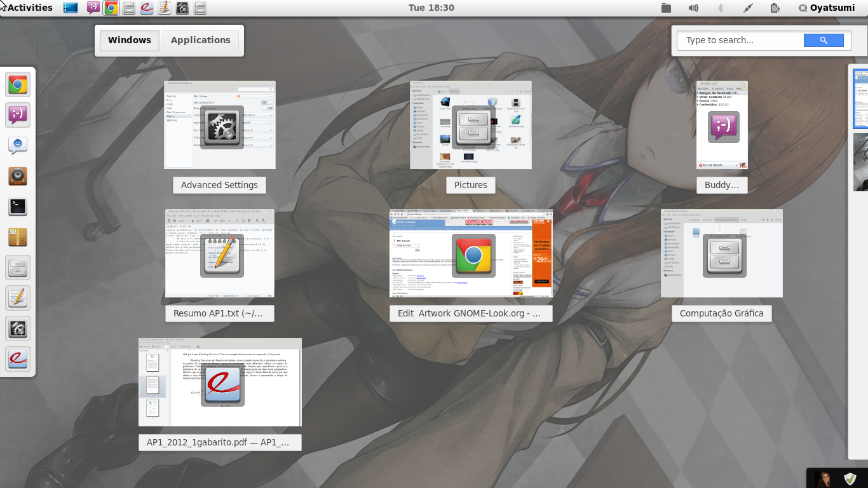Open the battery power indicator
Viewport: 868px width, 488px height.
click(x=775, y=8)
